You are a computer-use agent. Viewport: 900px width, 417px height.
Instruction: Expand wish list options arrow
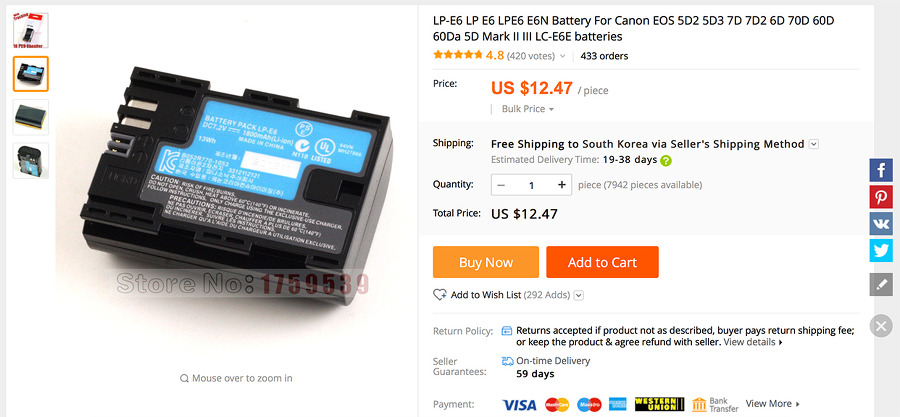pyautogui.click(x=579, y=295)
